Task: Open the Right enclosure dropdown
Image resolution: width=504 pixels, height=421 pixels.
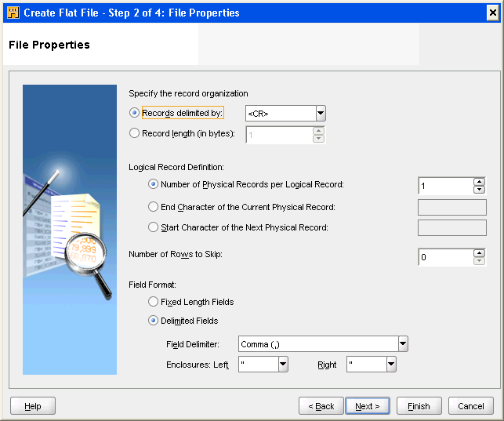Action: [390, 365]
